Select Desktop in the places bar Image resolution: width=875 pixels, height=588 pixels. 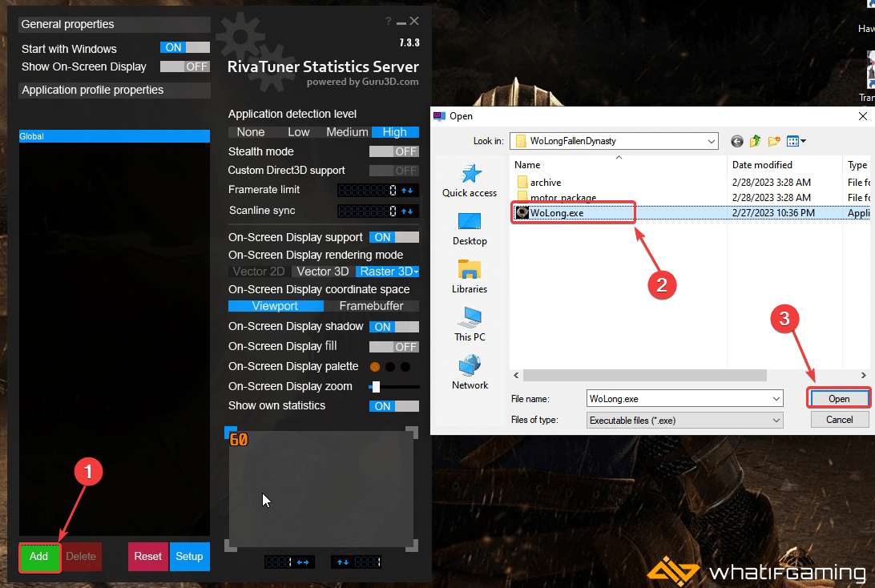[x=470, y=229]
